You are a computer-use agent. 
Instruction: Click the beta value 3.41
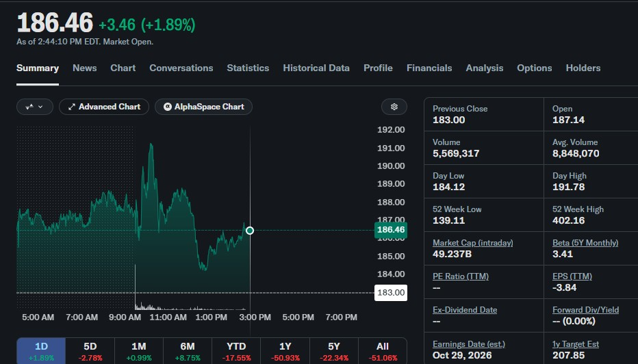(562, 255)
